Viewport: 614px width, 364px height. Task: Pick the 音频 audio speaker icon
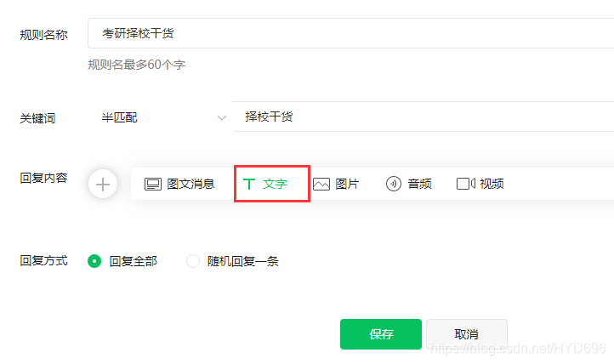click(394, 184)
